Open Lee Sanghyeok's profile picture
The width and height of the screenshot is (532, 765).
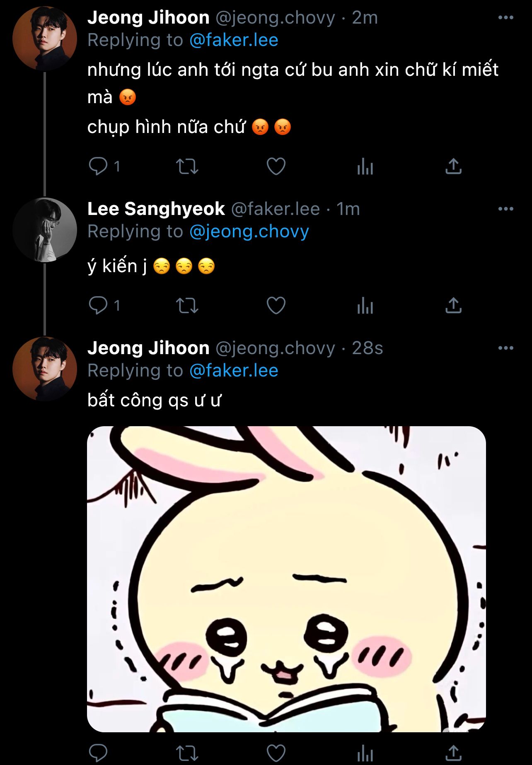coord(45,230)
